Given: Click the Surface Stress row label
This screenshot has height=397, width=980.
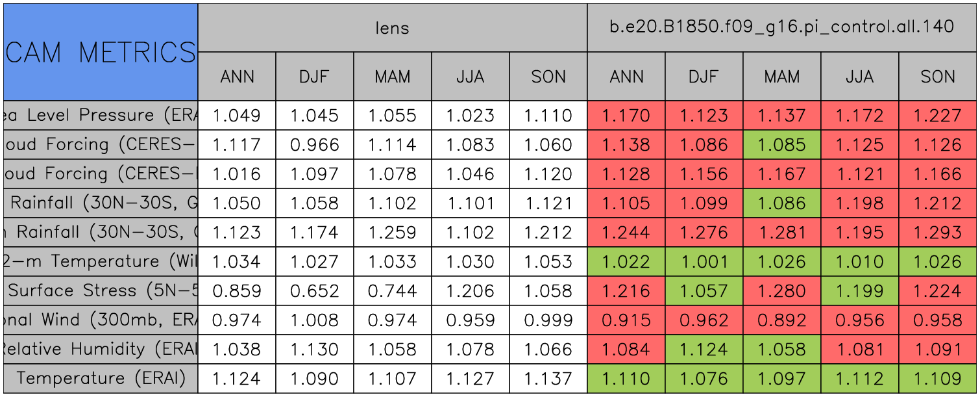Looking at the screenshot, I should click(x=101, y=290).
